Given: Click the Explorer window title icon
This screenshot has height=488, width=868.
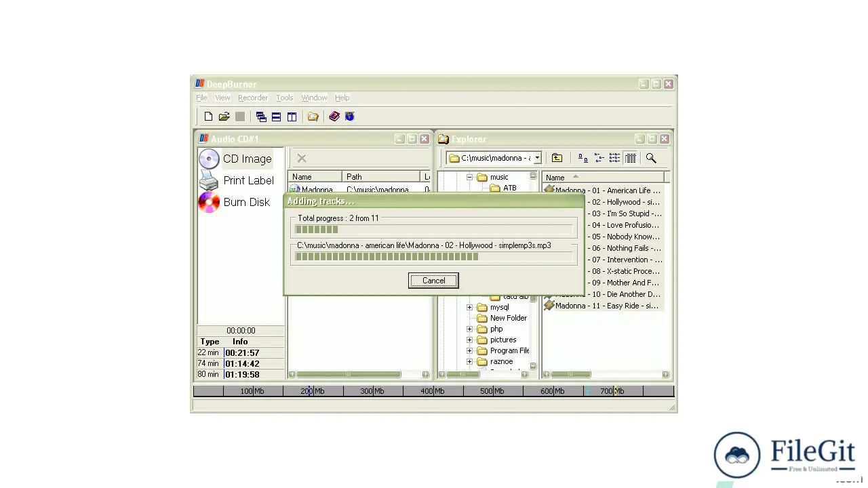Looking at the screenshot, I should tap(443, 139).
